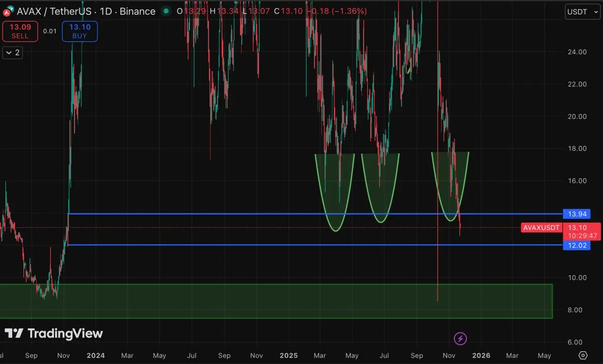Select the 13.94 blue price label

[577, 214]
